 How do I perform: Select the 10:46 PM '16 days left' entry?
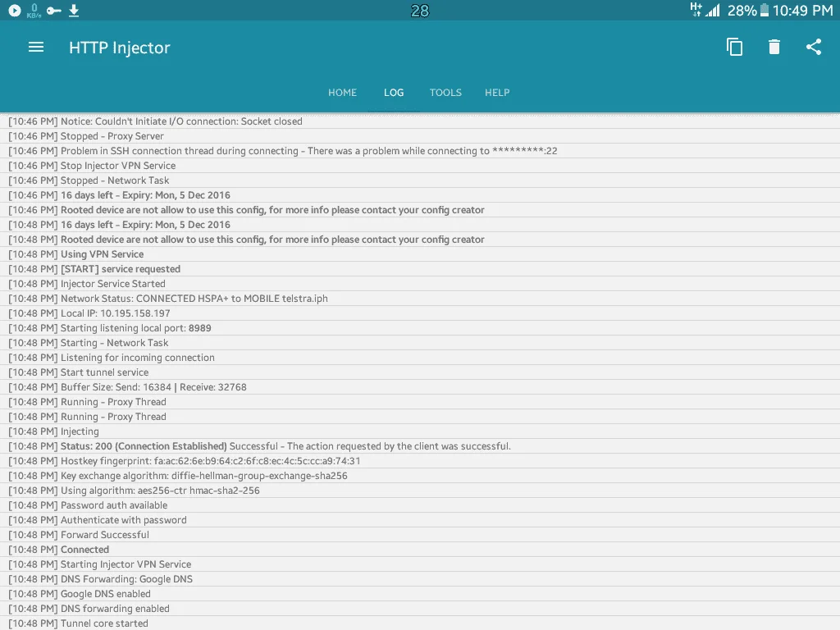420,195
